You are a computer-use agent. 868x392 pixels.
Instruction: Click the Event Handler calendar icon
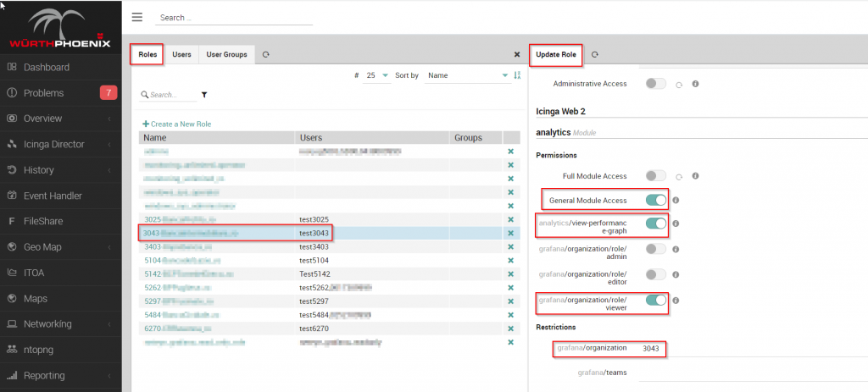click(x=12, y=196)
